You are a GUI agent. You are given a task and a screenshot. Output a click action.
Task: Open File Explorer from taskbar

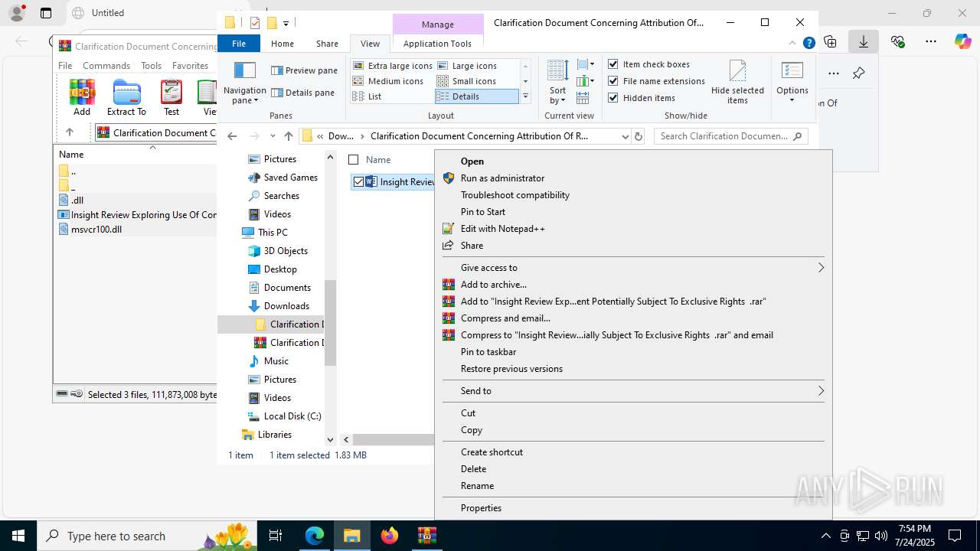[352, 536]
